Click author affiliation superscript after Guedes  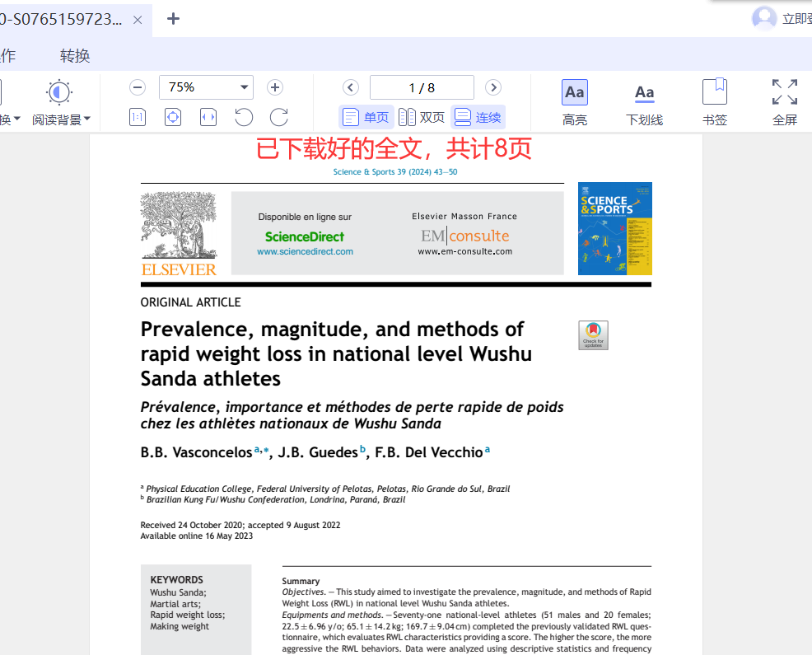[x=362, y=449]
